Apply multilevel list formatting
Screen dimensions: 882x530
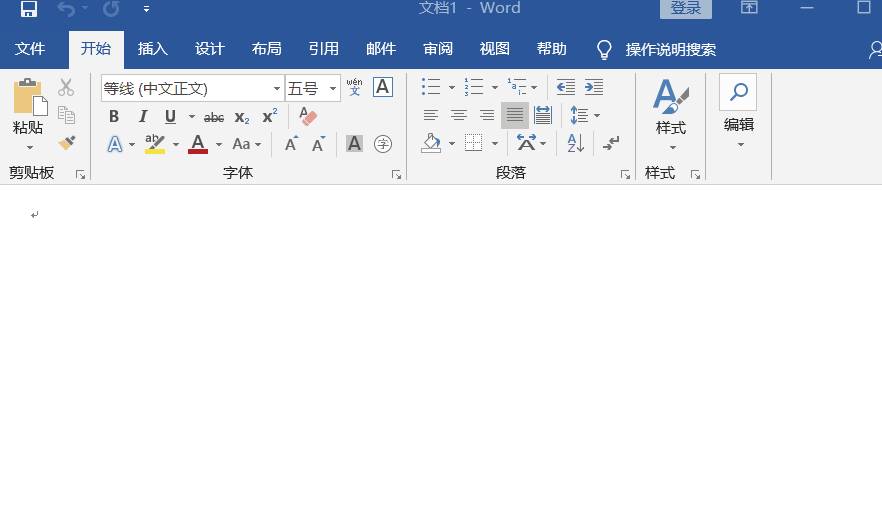coord(517,87)
